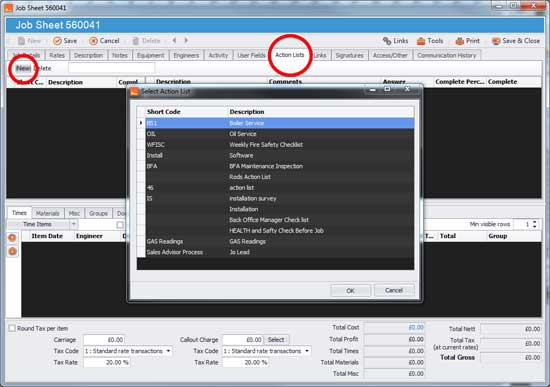Click the action list search field
Screen dimensions: 550x387
pos(112,68)
